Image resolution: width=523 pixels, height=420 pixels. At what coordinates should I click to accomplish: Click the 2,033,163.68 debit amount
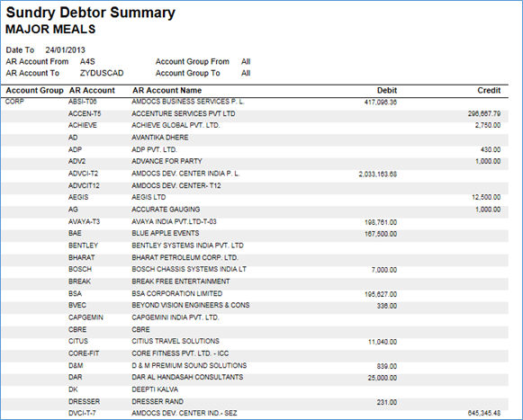point(377,174)
